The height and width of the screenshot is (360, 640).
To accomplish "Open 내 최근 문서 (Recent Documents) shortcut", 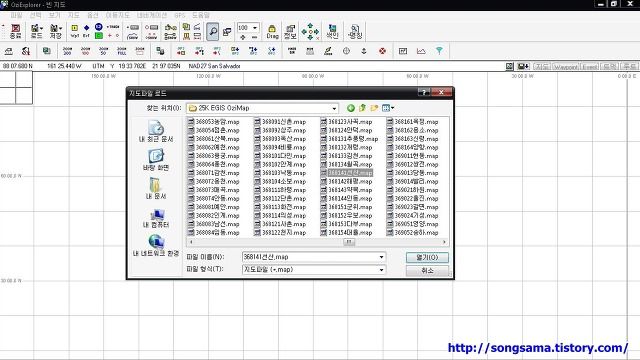I will click(156, 131).
